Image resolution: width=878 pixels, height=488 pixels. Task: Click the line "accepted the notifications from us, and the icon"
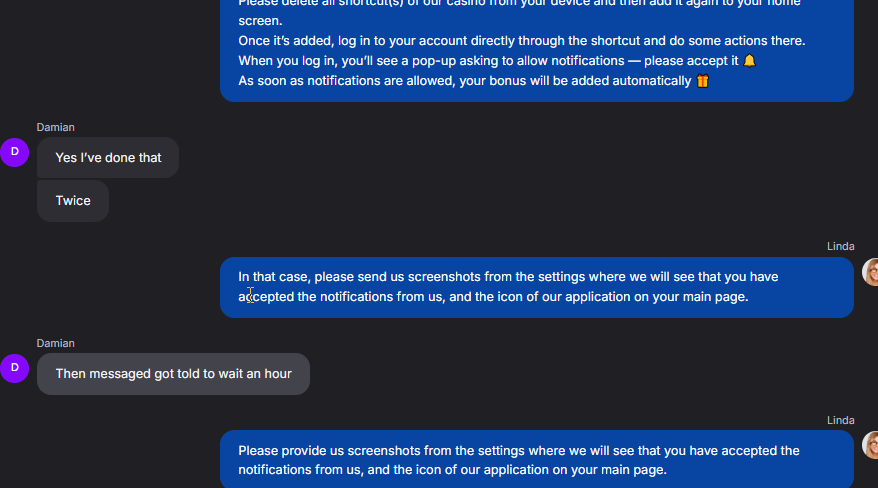(493, 297)
